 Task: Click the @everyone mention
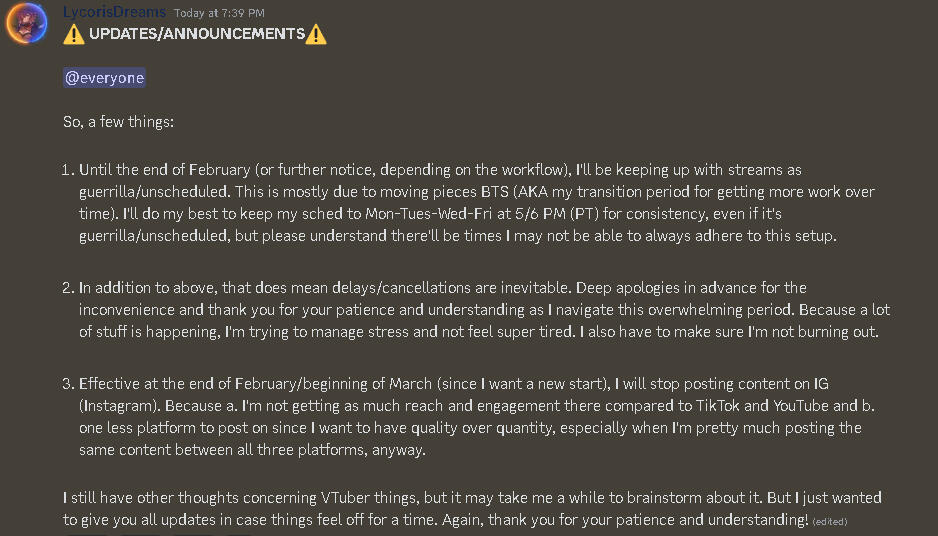pyautogui.click(x=105, y=78)
